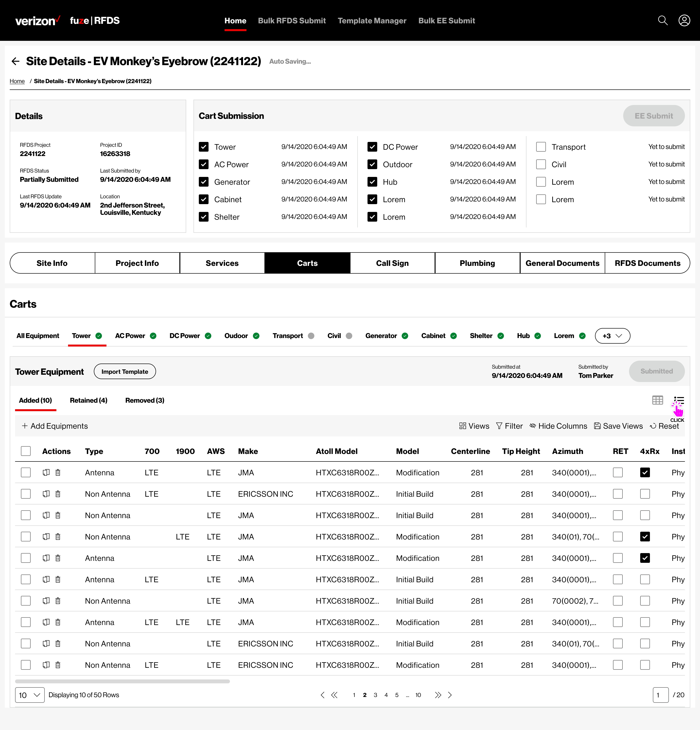Viewport: 700px width, 730px height.
Task: Select Transport cart tab
Action: (293, 336)
